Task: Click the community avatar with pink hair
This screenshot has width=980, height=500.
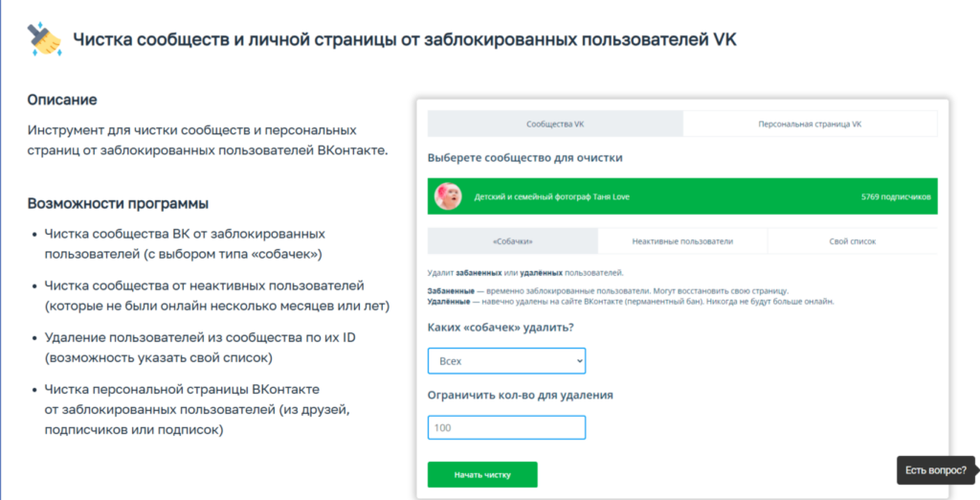Action: 446,196
